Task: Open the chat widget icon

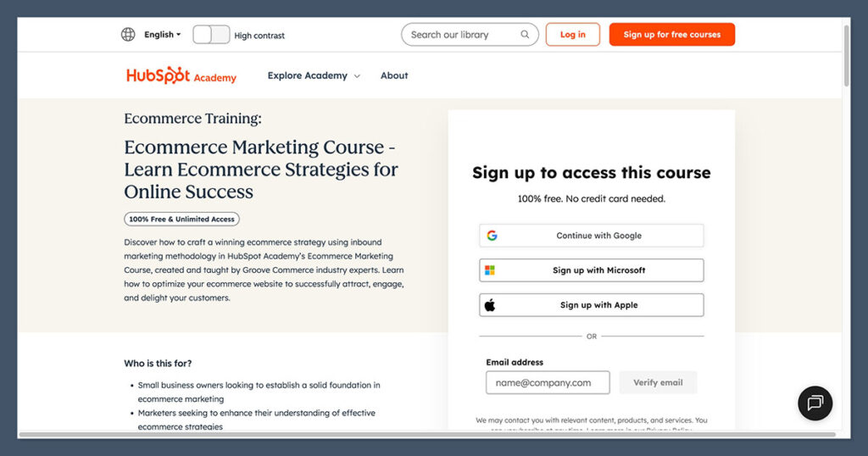Action: coord(815,403)
